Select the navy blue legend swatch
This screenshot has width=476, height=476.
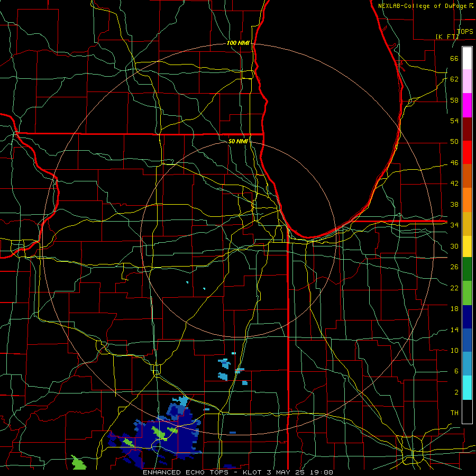coord(467,317)
